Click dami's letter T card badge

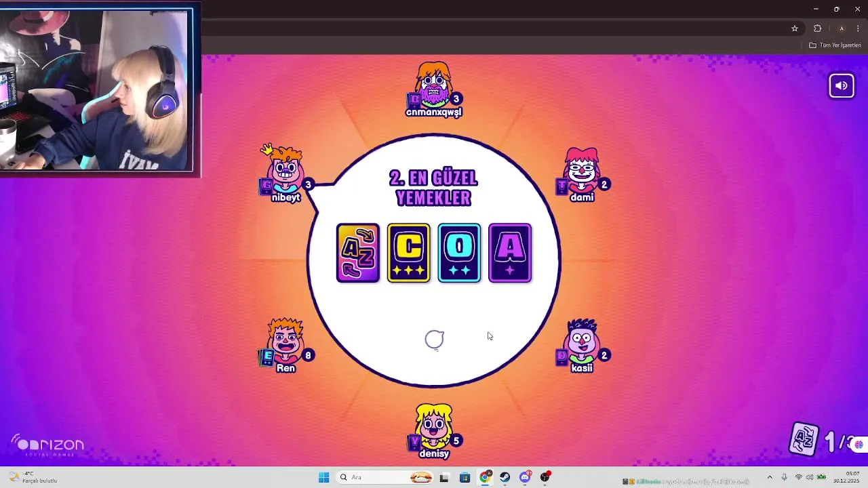(562, 186)
